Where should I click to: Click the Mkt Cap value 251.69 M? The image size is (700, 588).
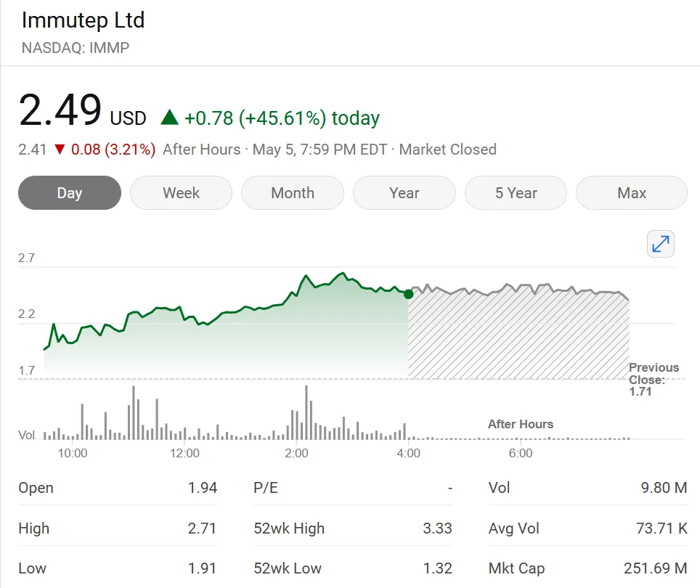coord(655,568)
